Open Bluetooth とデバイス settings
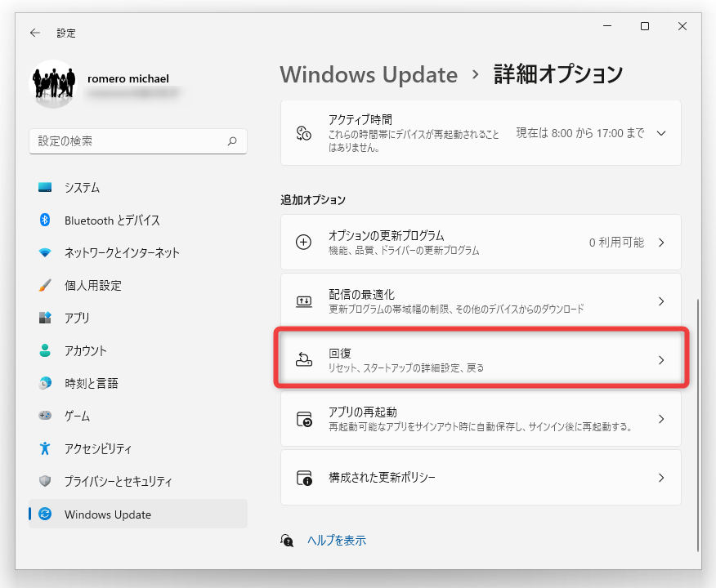Viewport: 716px width, 588px height. point(138,220)
